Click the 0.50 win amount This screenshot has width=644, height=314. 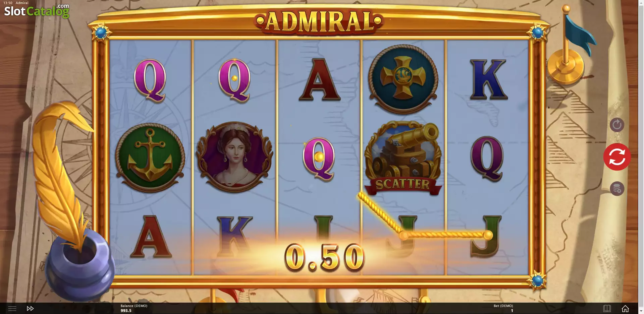pos(324,257)
